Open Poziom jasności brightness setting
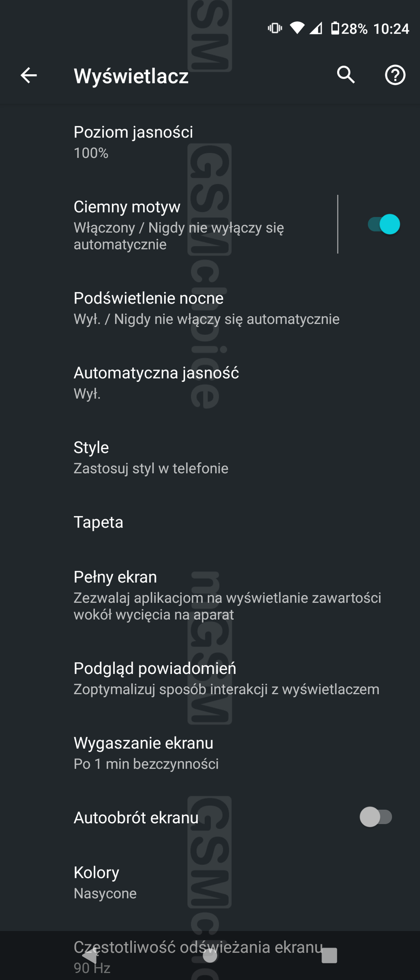Viewport: 420px width, 980px height. pyautogui.click(x=133, y=142)
